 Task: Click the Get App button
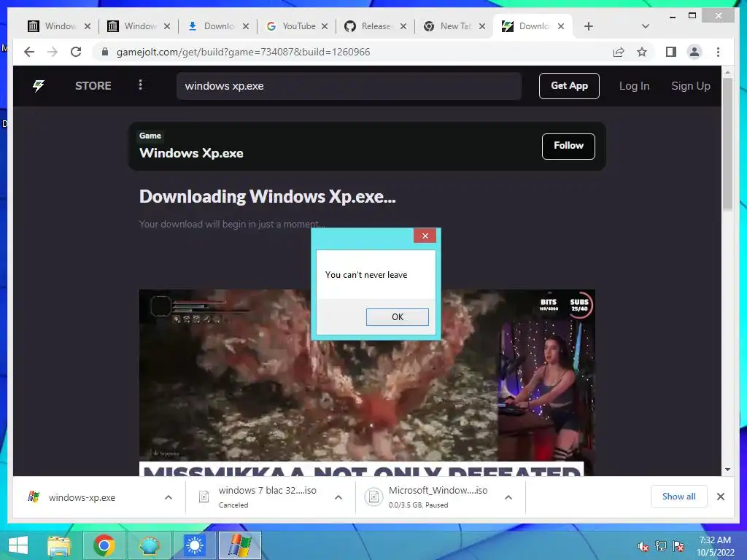coord(569,86)
